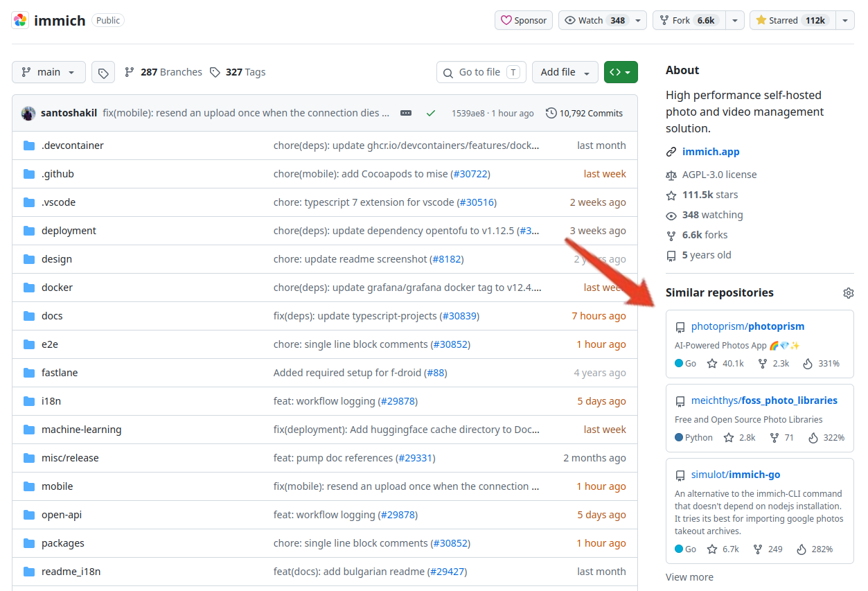868x591 pixels.
Task: Open the meichthys/foss_photo_libraries repository link
Action: (764, 400)
